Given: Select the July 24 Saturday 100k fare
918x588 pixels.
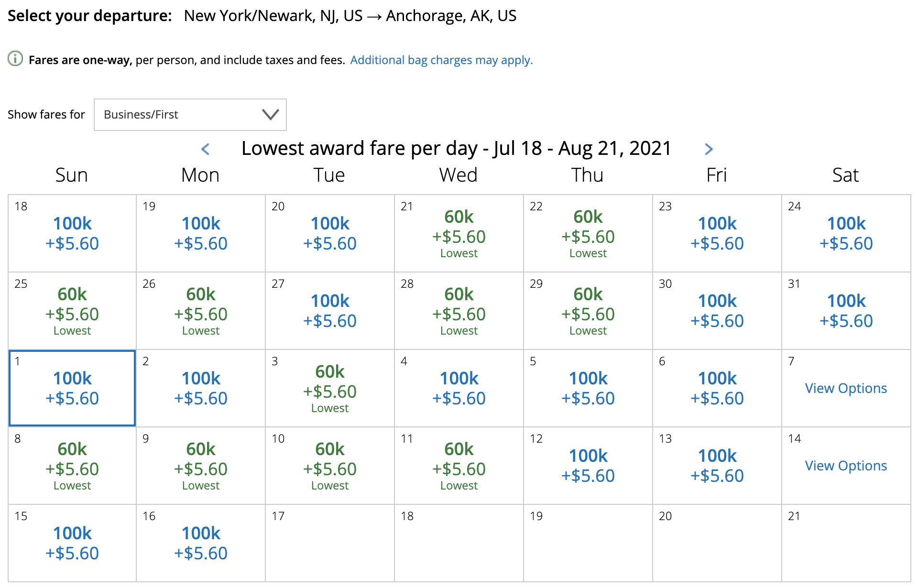Looking at the screenshot, I should pos(846,234).
